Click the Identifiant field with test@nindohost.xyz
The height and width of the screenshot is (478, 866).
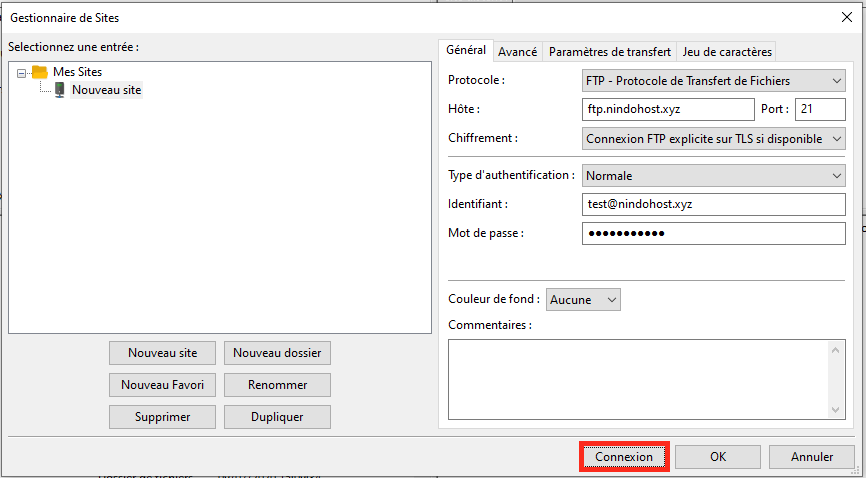[714, 204]
